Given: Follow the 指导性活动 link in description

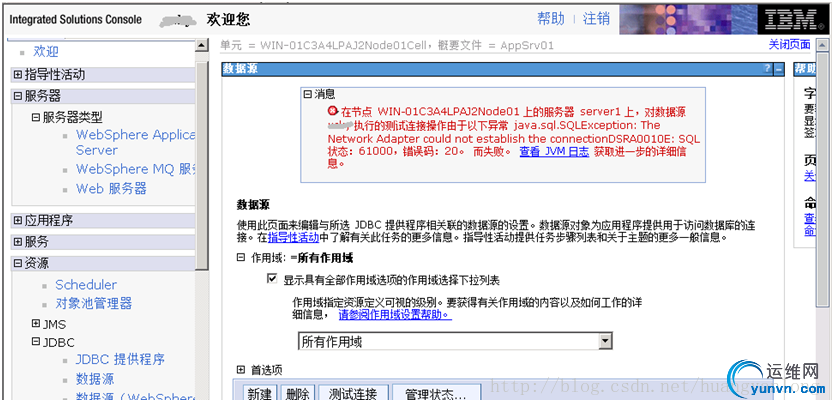Looking at the screenshot, I should pos(293,237).
